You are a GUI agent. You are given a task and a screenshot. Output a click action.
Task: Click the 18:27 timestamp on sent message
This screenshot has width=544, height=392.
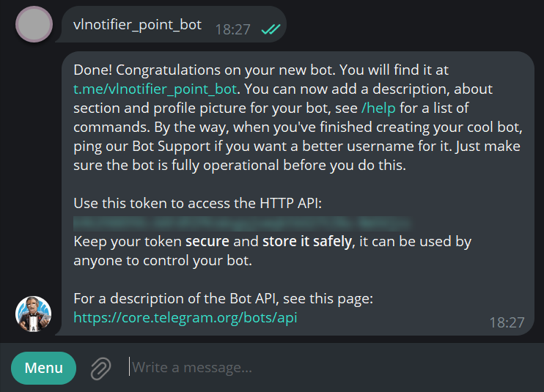(232, 29)
